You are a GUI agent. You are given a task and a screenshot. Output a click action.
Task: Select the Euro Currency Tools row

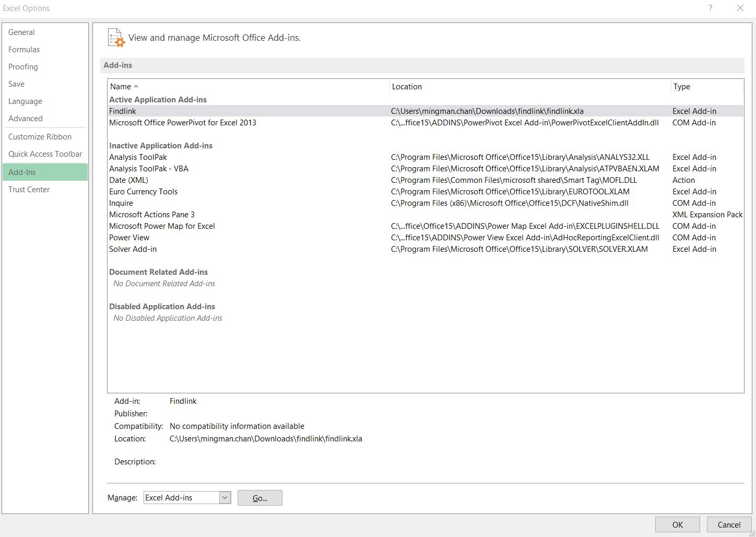tap(425, 192)
